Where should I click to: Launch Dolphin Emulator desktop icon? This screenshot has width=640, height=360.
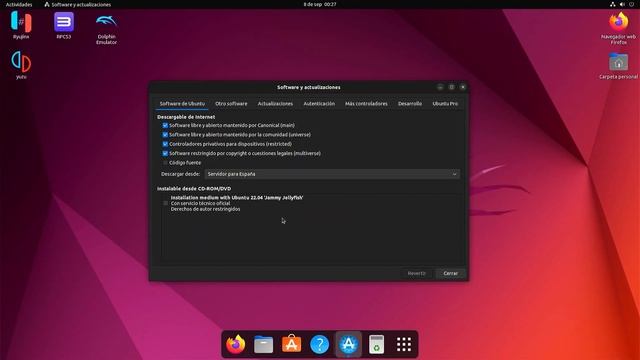click(106, 28)
